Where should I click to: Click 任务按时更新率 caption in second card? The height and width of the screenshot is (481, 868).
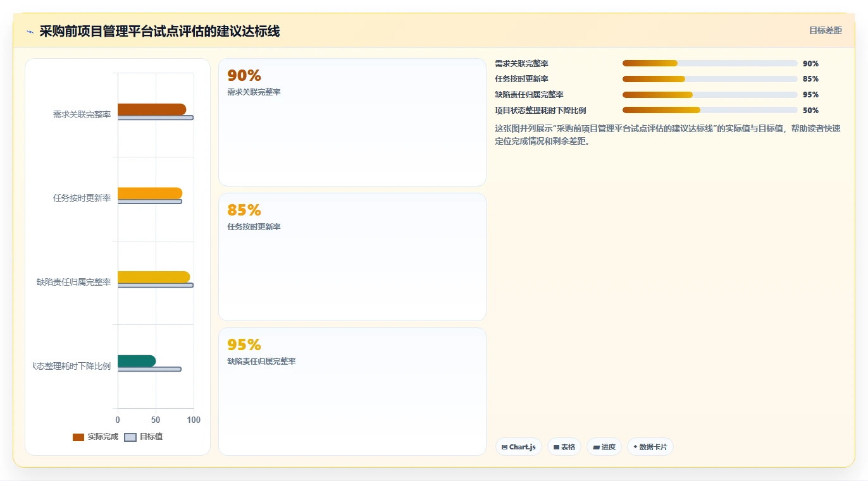click(x=254, y=227)
